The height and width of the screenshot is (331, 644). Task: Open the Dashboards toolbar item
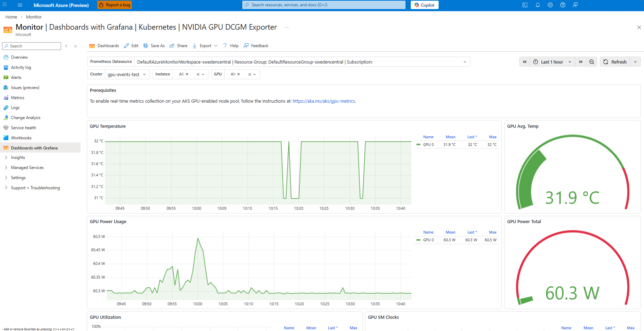(104, 46)
